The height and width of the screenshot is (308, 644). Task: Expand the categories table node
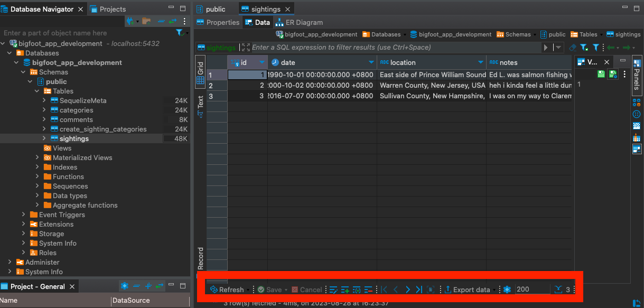(x=44, y=110)
